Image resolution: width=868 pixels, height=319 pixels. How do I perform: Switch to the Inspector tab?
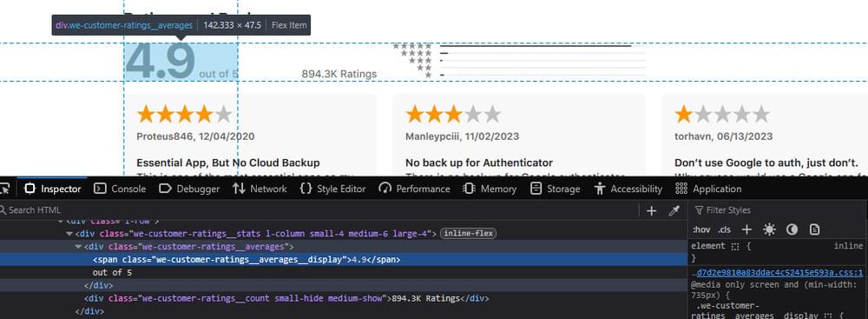click(x=53, y=189)
